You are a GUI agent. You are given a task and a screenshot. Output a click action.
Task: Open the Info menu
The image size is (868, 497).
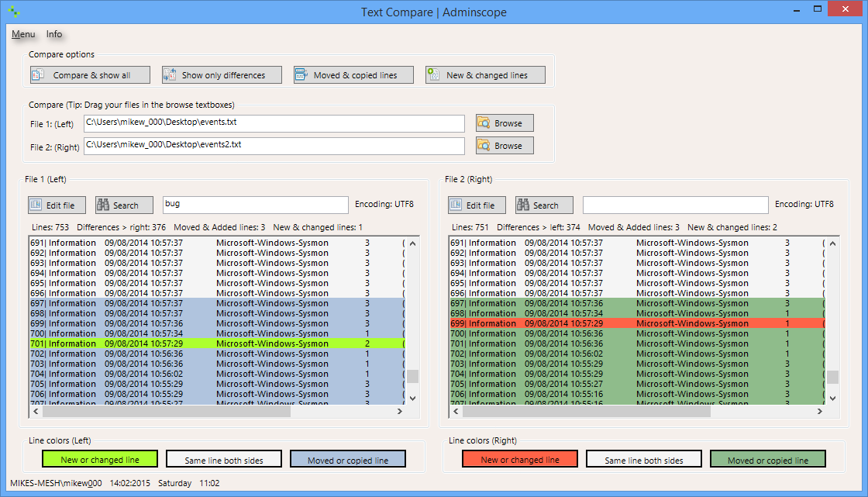pyautogui.click(x=54, y=34)
